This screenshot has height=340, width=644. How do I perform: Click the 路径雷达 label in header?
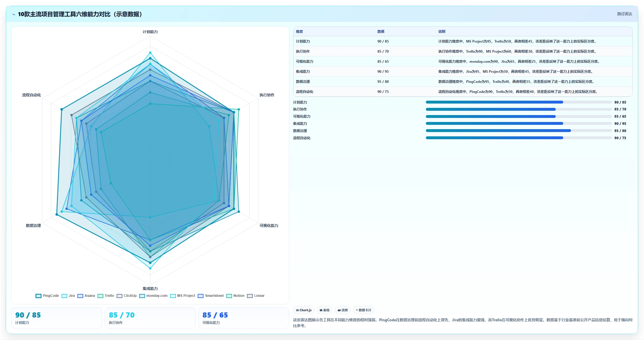[624, 14]
